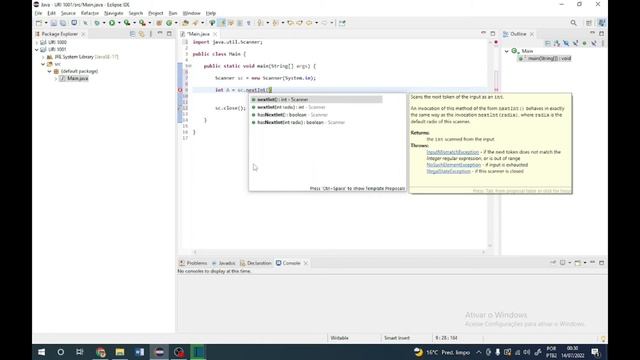The height and width of the screenshot is (360, 640).
Task: Open the Navigate menu
Action: coord(113,13)
